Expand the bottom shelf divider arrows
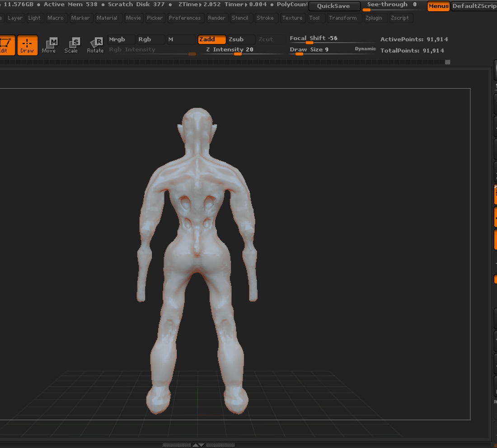The height and width of the screenshot is (448, 497). (x=199, y=445)
